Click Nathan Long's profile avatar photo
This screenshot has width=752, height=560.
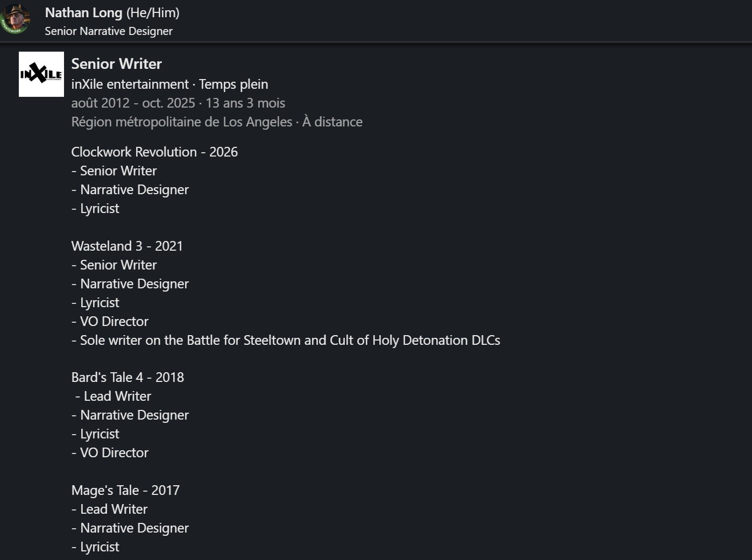(x=16, y=19)
